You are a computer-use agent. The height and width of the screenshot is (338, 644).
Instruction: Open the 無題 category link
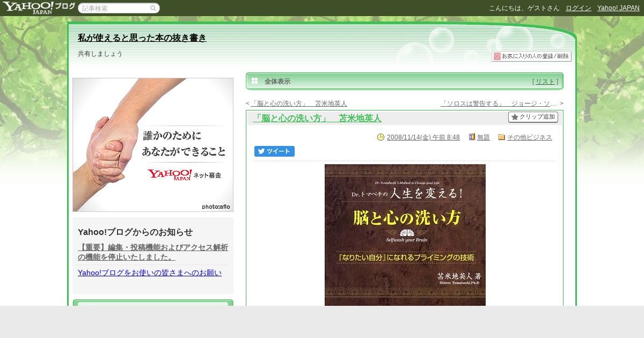pos(484,137)
